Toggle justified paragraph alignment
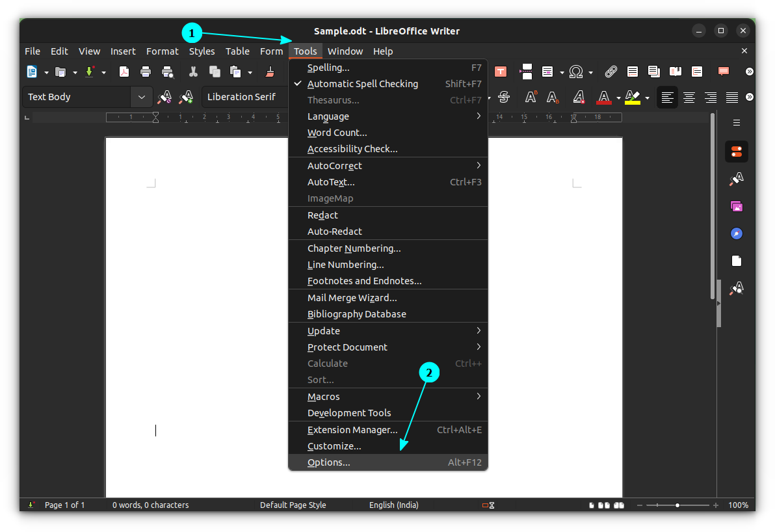The height and width of the screenshot is (532, 775). pyautogui.click(x=731, y=96)
